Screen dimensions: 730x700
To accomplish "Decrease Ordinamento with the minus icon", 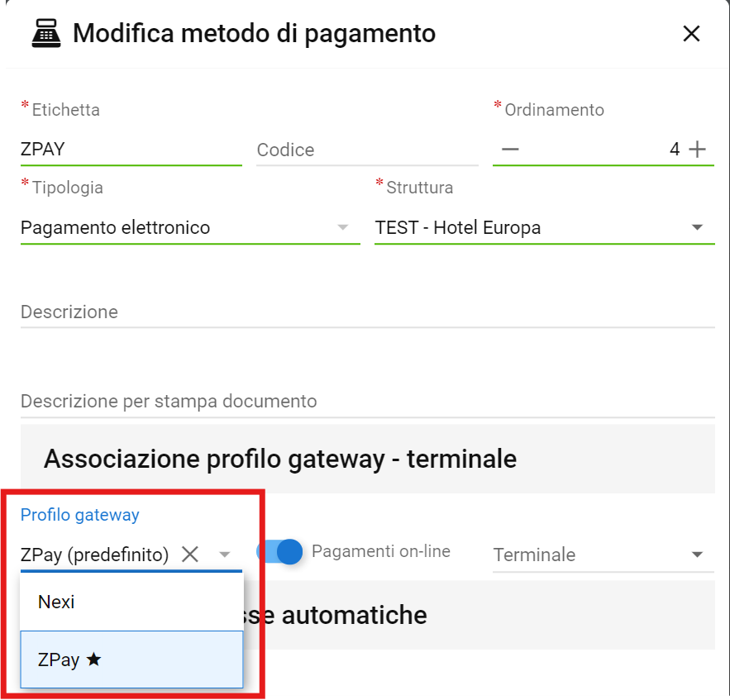I will coord(510,150).
